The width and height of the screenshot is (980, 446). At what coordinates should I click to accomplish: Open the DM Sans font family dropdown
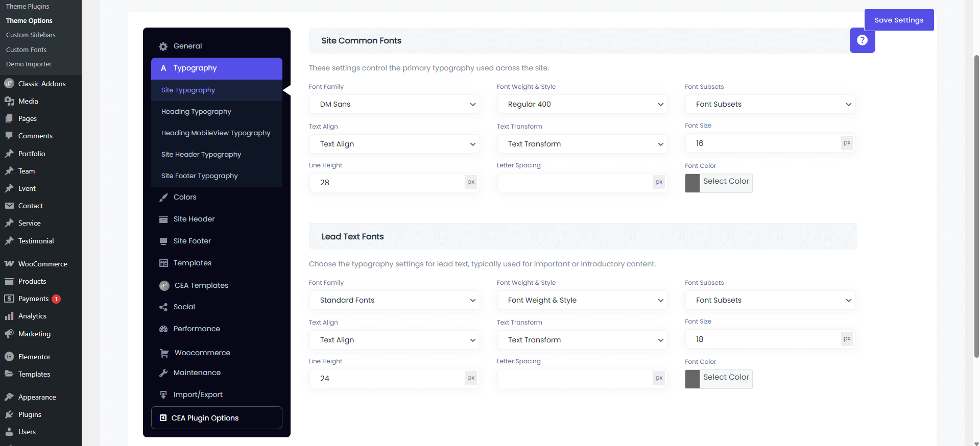click(x=394, y=104)
